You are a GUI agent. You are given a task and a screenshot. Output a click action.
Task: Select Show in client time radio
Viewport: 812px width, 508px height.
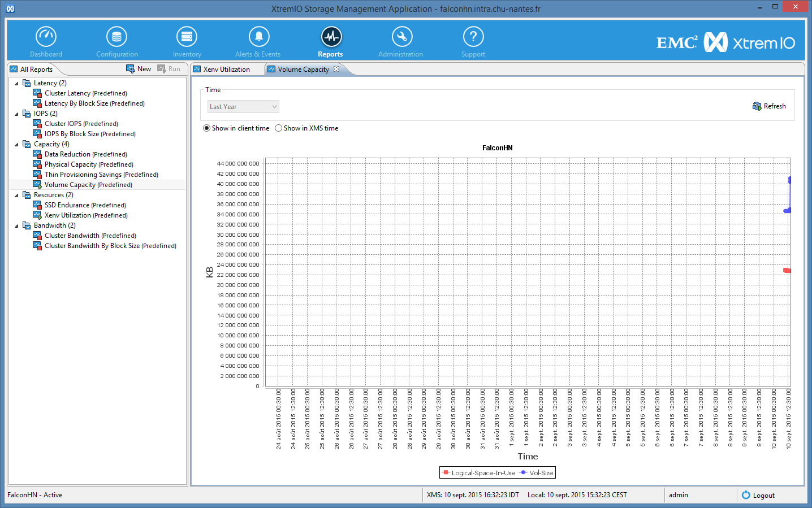point(207,128)
